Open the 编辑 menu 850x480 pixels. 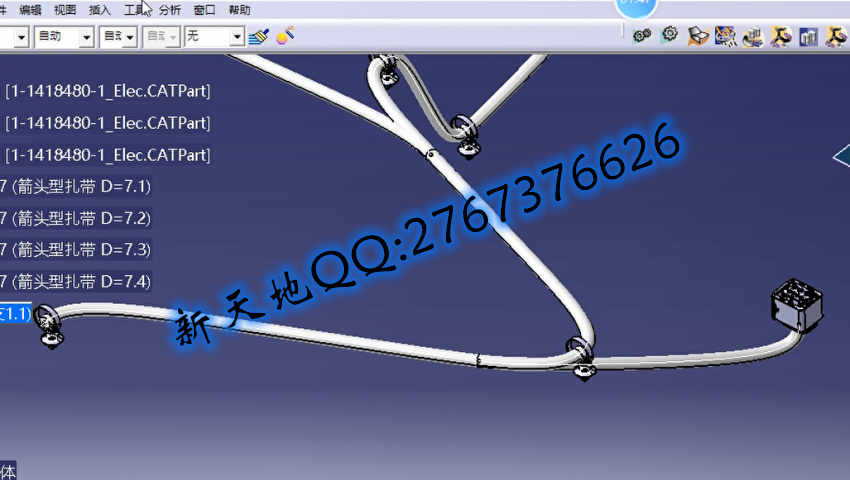tap(31, 10)
